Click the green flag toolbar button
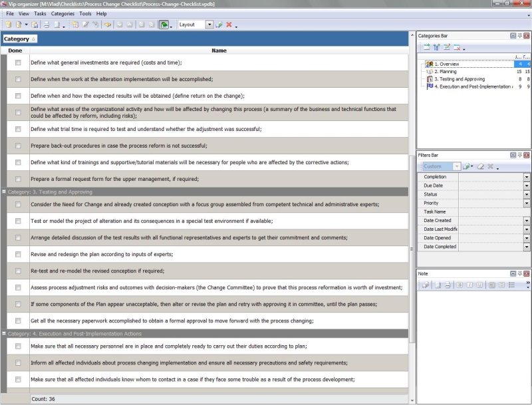 click(164, 25)
